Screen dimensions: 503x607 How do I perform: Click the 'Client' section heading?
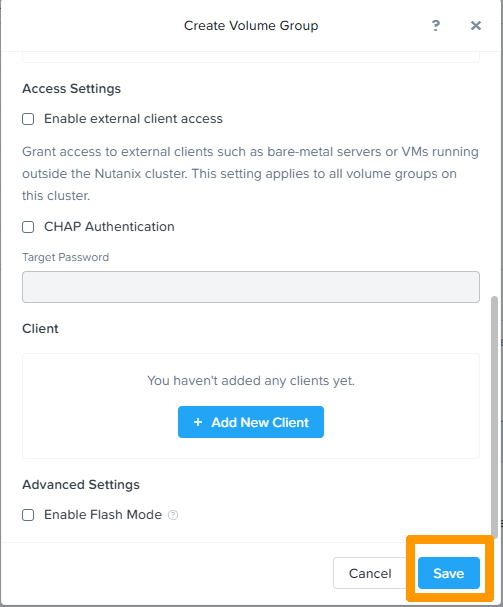(x=40, y=329)
